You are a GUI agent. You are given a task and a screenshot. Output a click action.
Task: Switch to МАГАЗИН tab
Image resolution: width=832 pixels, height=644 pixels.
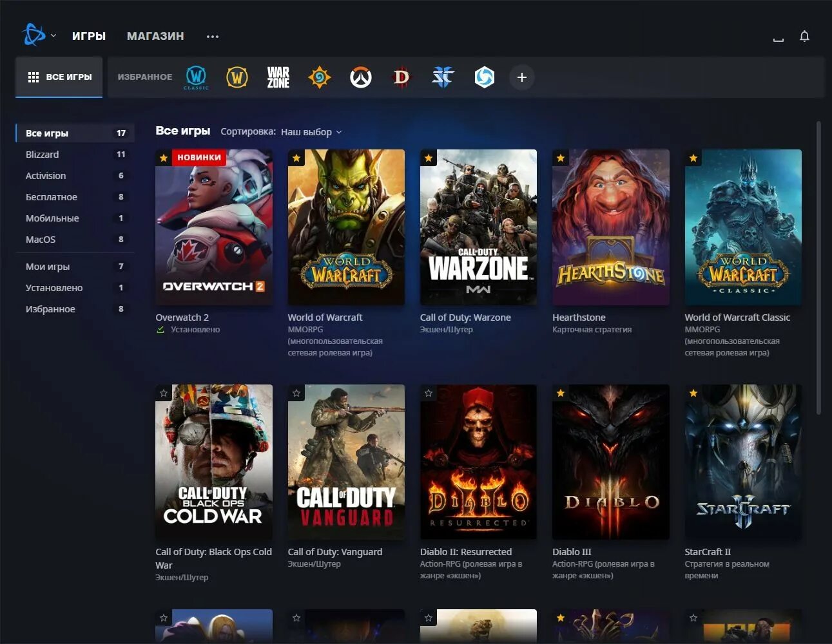155,36
